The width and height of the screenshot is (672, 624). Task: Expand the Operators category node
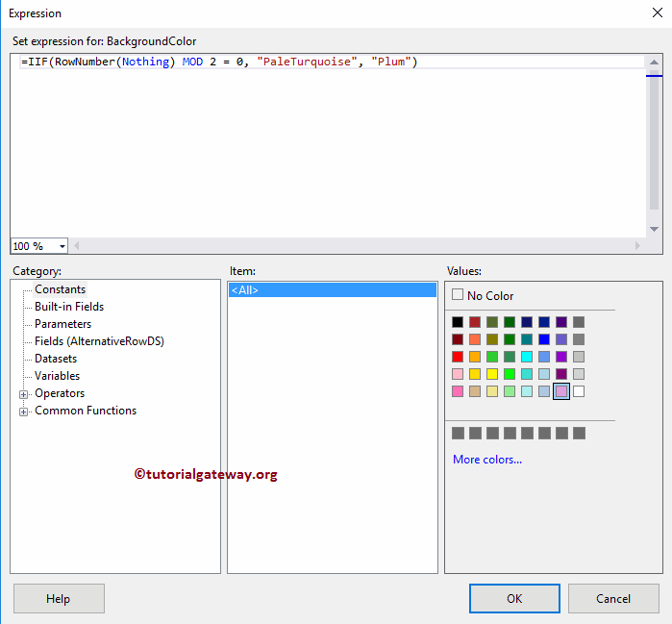pyautogui.click(x=24, y=394)
